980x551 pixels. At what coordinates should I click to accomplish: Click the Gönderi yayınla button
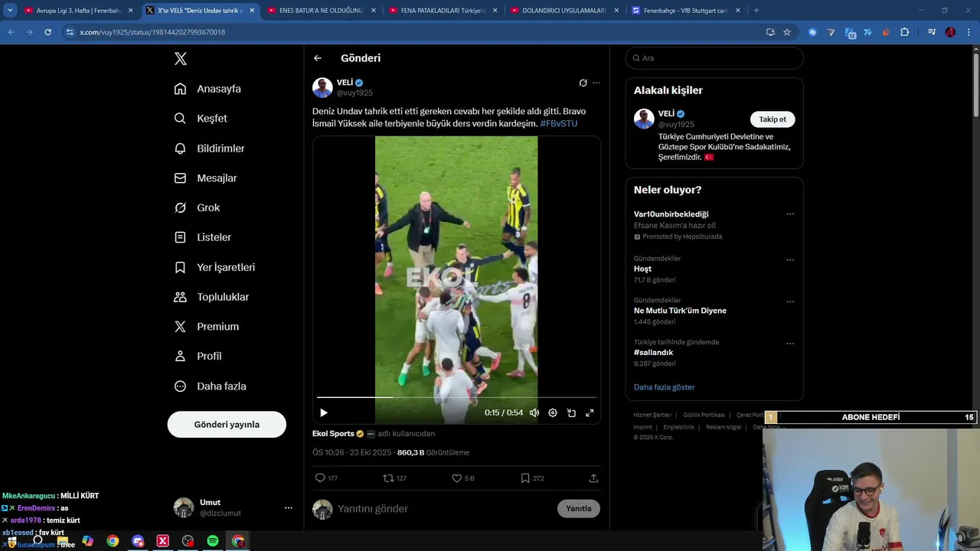click(x=227, y=425)
